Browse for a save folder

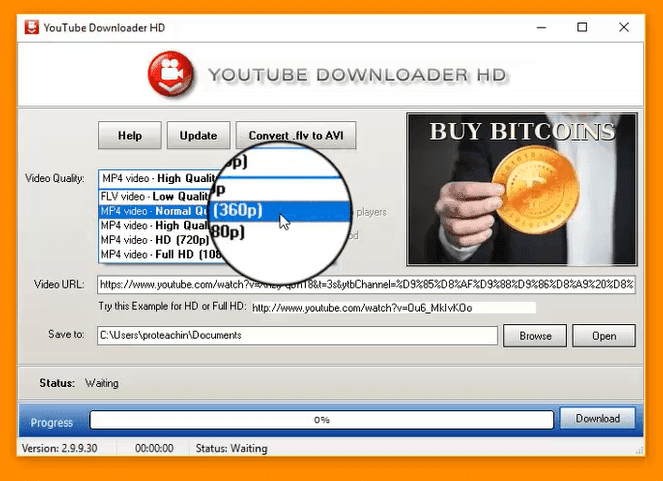pos(535,336)
